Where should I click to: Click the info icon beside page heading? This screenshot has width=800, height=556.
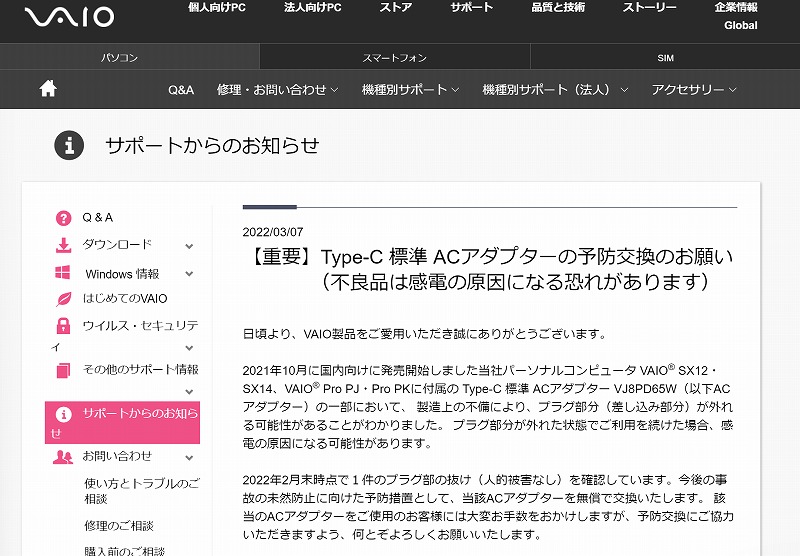[69, 145]
